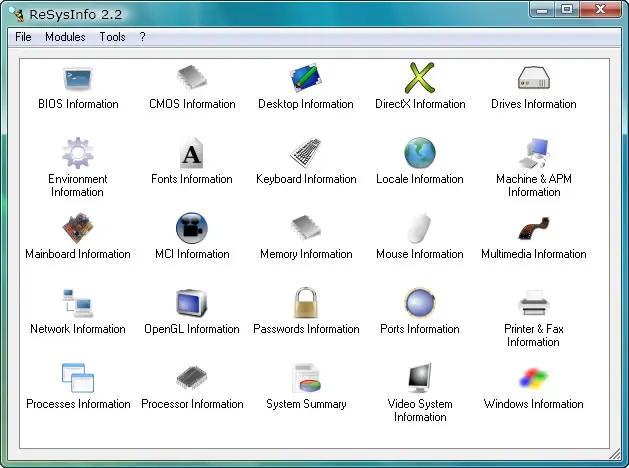The image size is (629, 468).
Task: Open the Processor Information chip icon
Action: click(x=192, y=377)
